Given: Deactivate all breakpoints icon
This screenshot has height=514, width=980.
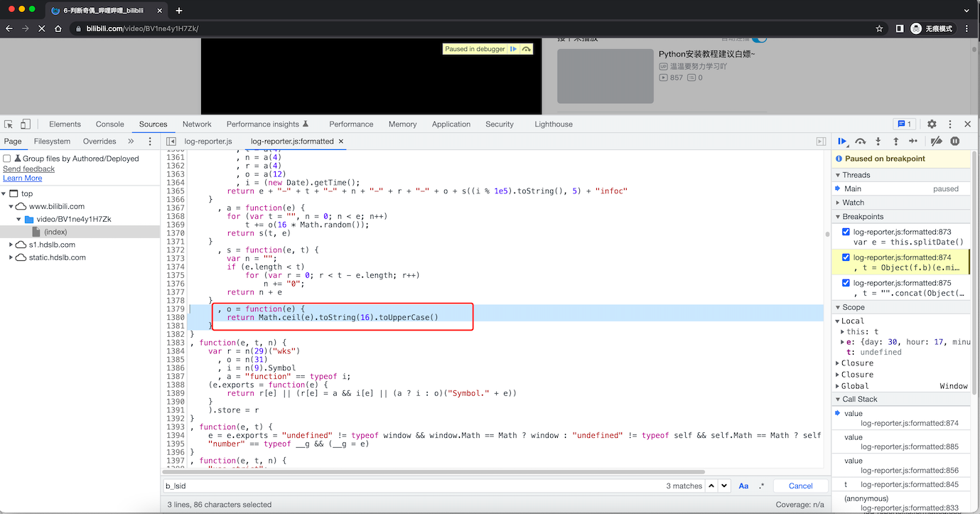Looking at the screenshot, I should coord(937,141).
